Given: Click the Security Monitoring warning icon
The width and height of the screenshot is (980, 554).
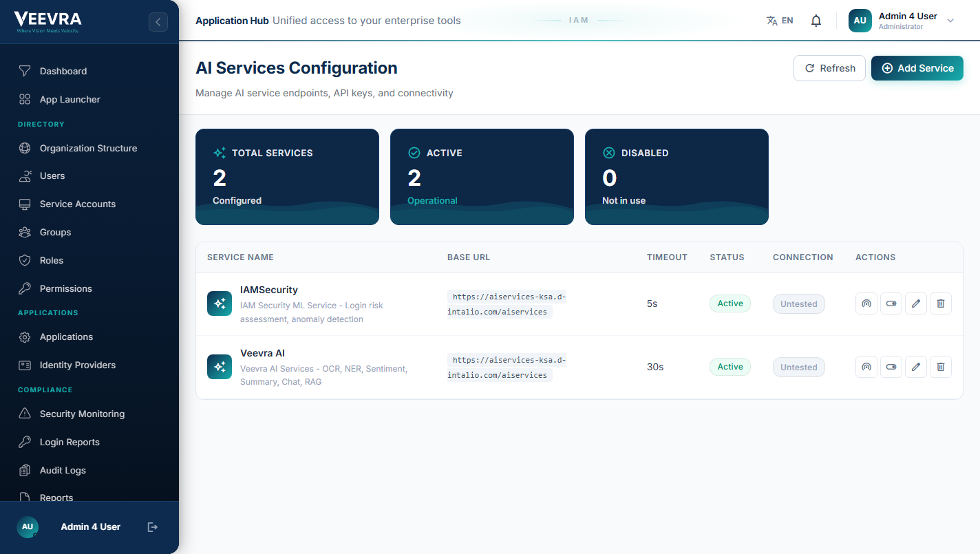Looking at the screenshot, I should pyautogui.click(x=25, y=414).
